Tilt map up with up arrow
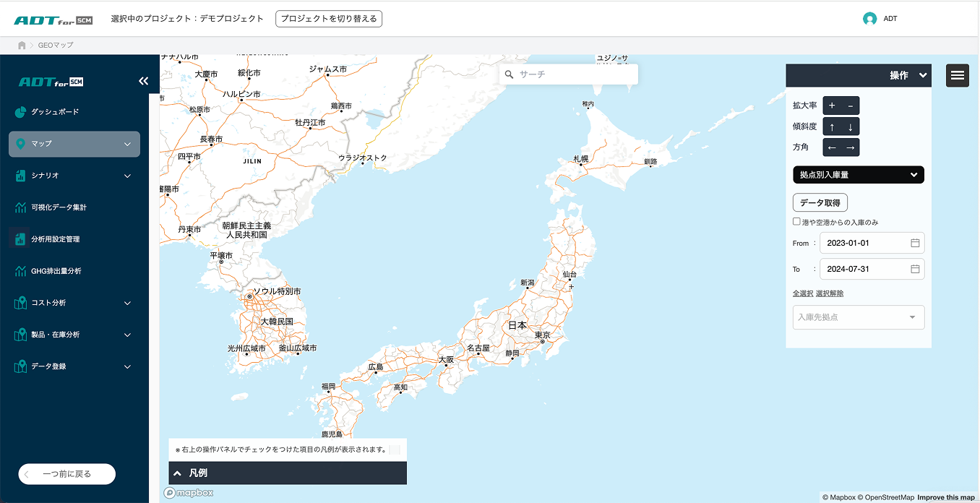This screenshot has height=503, width=980. (x=832, y=126)
